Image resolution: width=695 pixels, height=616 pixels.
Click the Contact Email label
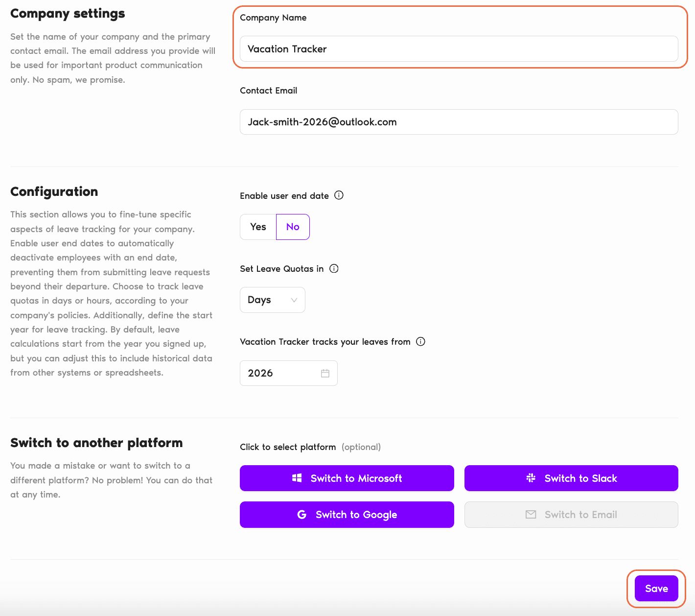[x=268, y=91]
